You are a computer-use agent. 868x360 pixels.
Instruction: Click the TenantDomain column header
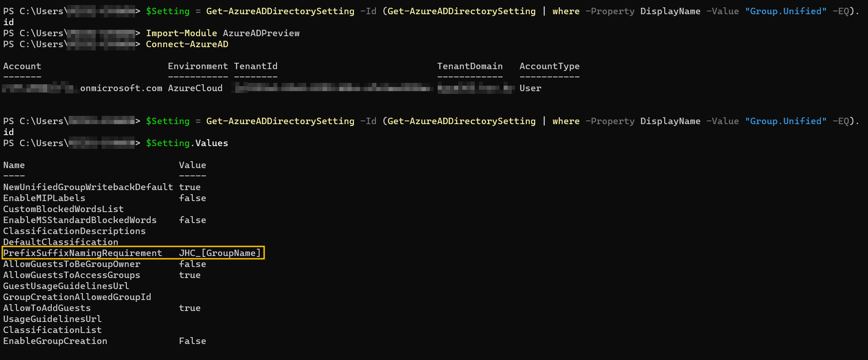470,66
